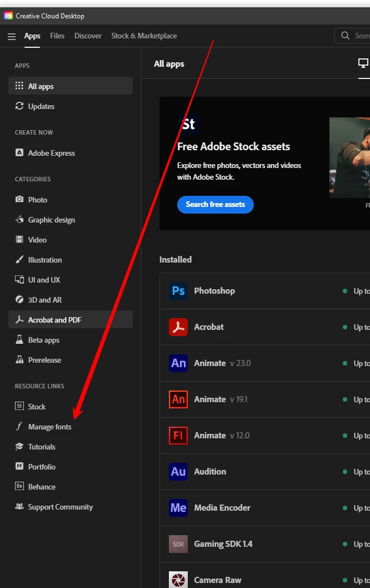Click the 3D and AR sphere icon
Screen dimensions: 370x588
tap(19, 300)
